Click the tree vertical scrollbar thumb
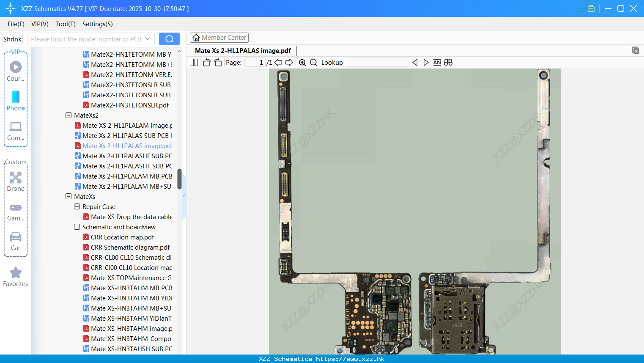The width and height of the screenshot is (644, 363). pyautogui.click(x=179, y=179)
